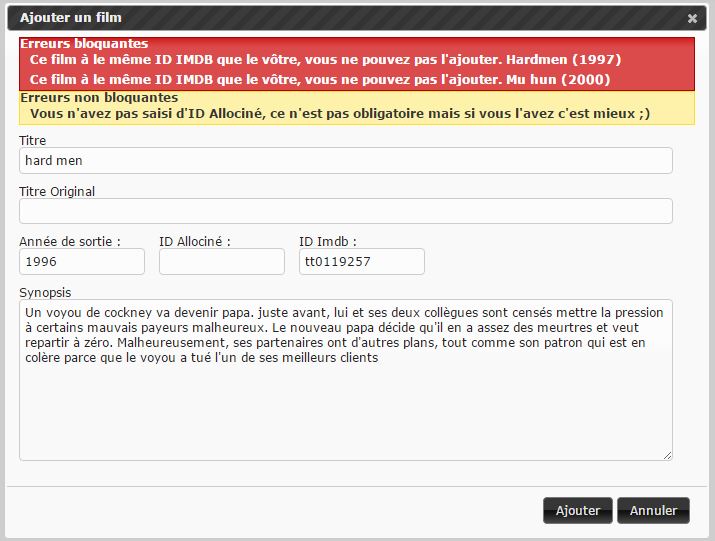Close the Ajouter un film dialog
Screen dimensions: 715x541
click(692, 18)
